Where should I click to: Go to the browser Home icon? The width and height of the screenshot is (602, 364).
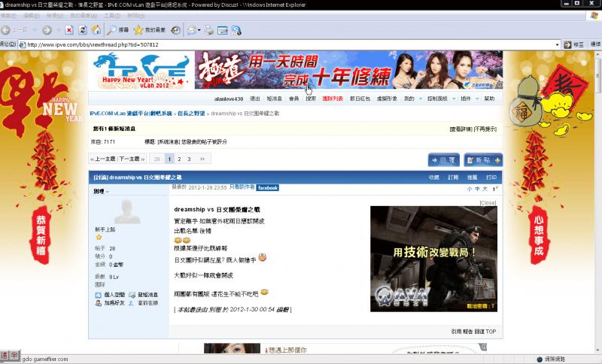[x=96, y=30]
